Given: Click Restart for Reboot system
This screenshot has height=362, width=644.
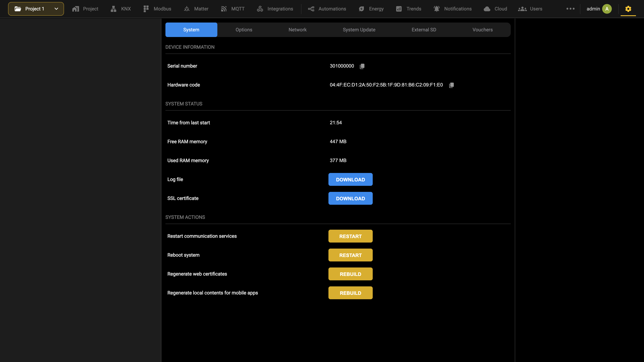Looking at the screenshot, I should [x=351, y=255].
